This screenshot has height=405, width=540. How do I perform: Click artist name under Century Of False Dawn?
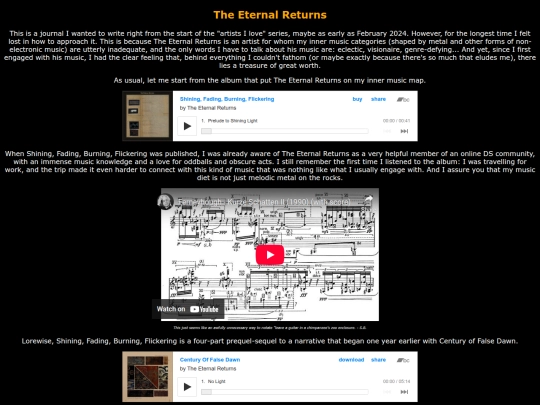pos(211,369)
